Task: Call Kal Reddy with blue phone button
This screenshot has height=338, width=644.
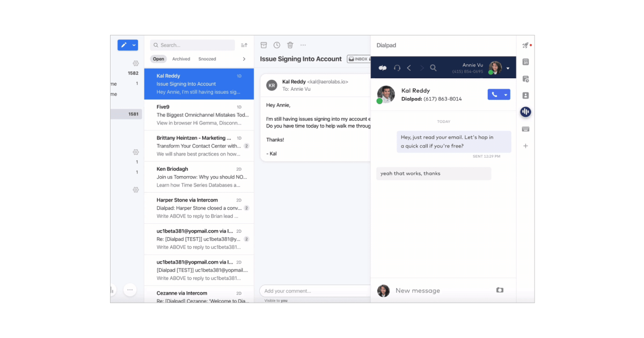Action: pos(494,94)
